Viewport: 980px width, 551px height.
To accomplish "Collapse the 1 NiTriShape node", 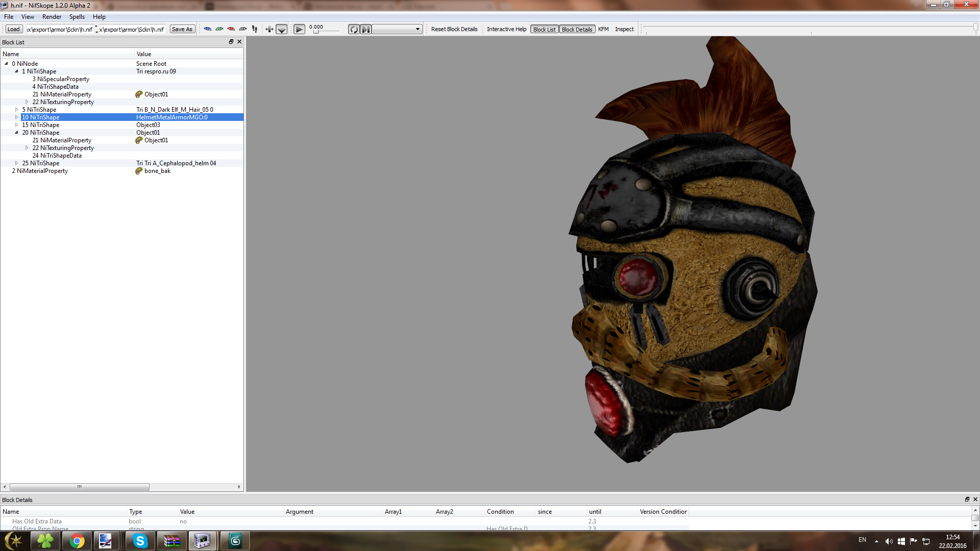I will click(16, 71).
